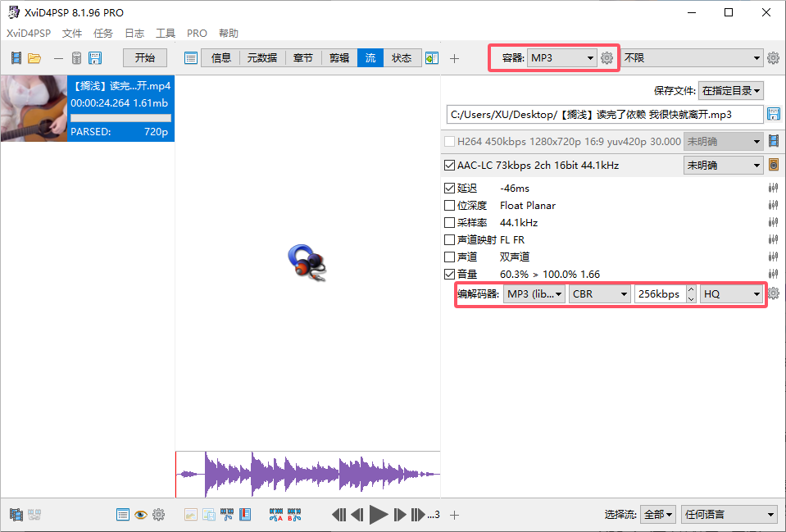The width and height of the screenshot is (786, 532).
Task: Click the video stream icon beside the H264 row
Action: (773, 141)
